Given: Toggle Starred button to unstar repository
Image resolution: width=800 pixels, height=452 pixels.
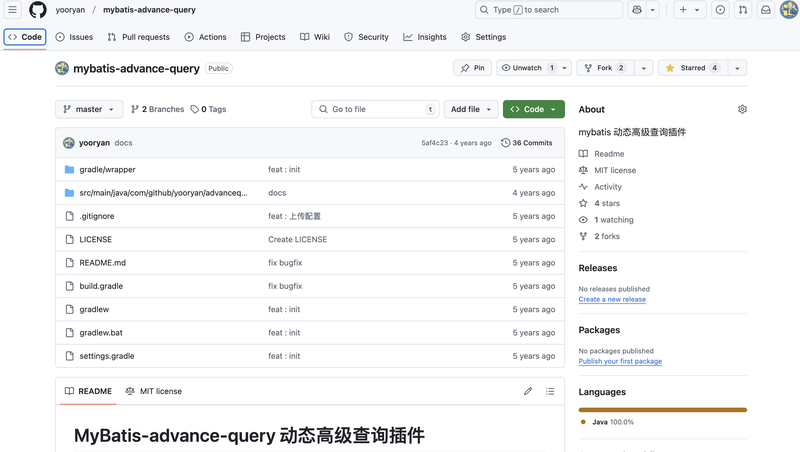Looking at the screenshot, I should coord(693,68).
